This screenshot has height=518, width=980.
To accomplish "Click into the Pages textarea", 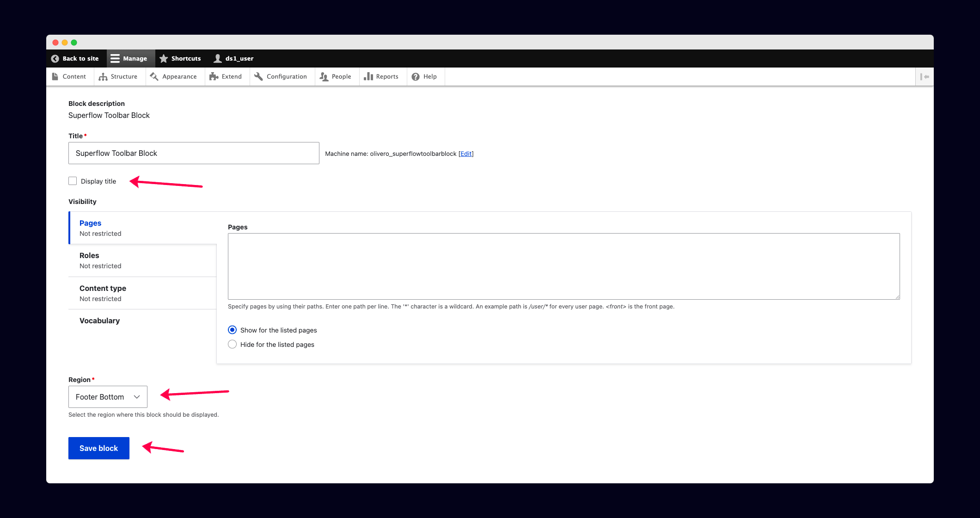I will (x=564, y=266).
